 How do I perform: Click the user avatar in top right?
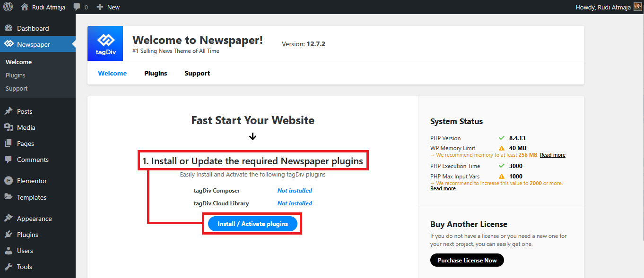[638, 7]
